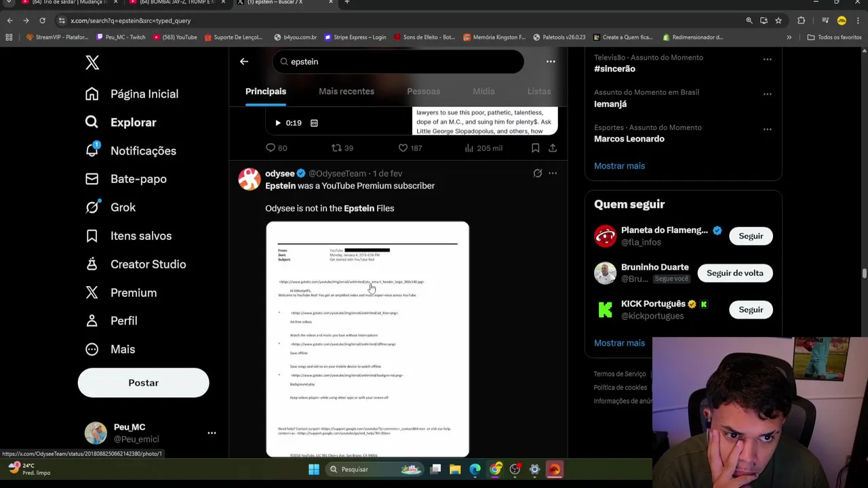Viewport: 868px width, 488px height.
Task: Switch to the Listas tab
Action: pyautogui.click(x=539, y=91)
